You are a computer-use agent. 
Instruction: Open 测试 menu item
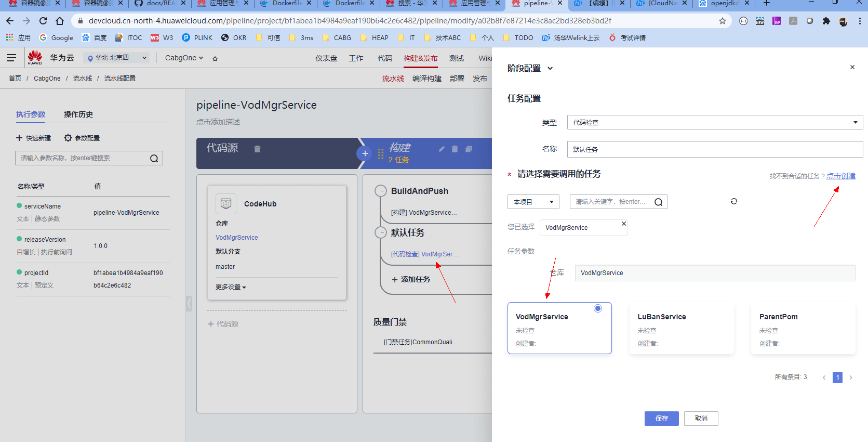pos(457,58)
